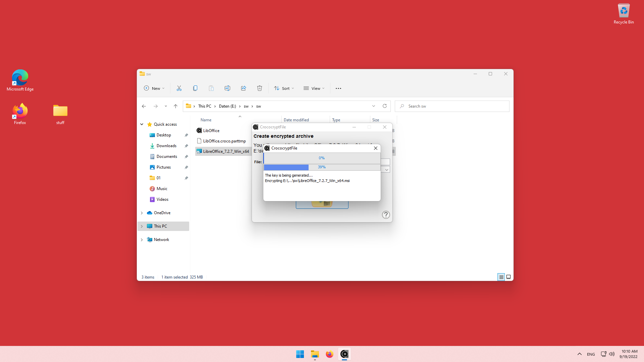The width and height of the screenshot is (644, 362).
Task: Select Desktop in Quick access
Action: click(163, 135)
